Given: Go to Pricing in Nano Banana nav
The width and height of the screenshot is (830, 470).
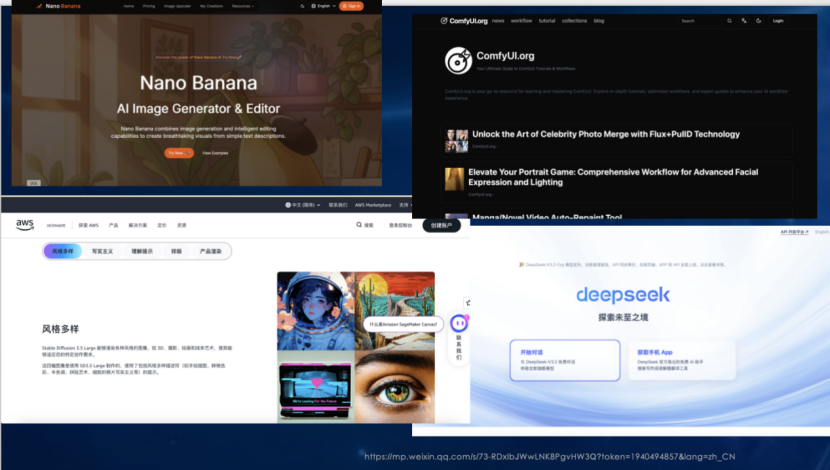Looking at the screenshot, I should point(148,6).
